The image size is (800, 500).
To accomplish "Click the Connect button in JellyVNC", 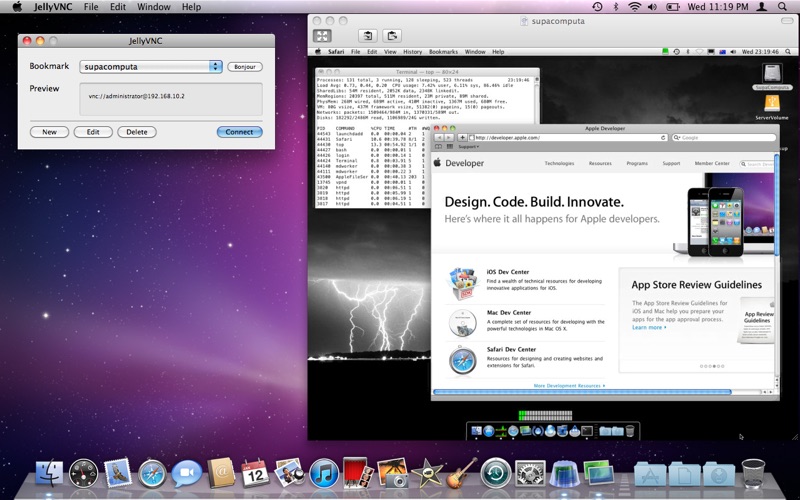I will click(x=239, y=132).
